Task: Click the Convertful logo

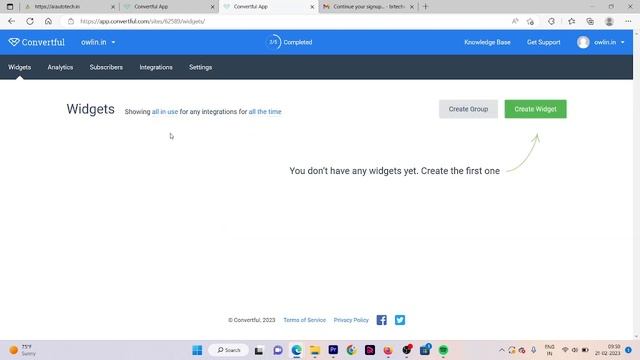Action: [36, 42]
